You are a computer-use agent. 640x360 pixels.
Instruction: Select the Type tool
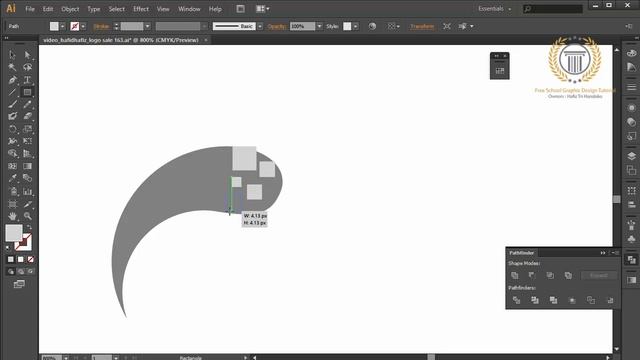27,80
